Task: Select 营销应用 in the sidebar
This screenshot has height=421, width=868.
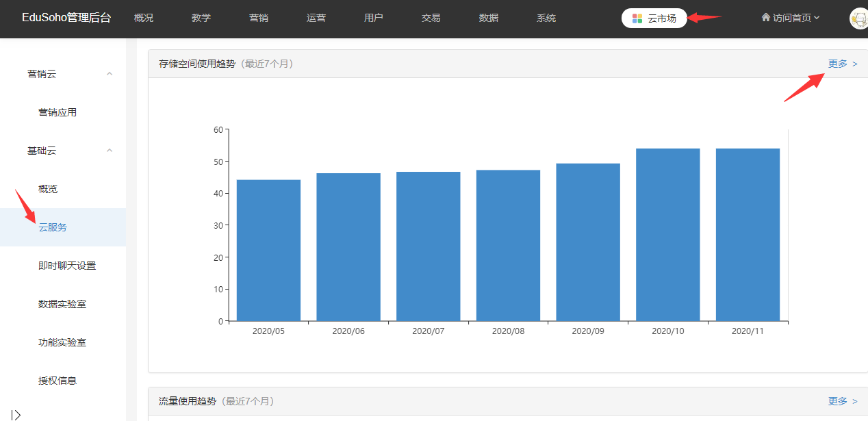Action: [x=58, y=112]
